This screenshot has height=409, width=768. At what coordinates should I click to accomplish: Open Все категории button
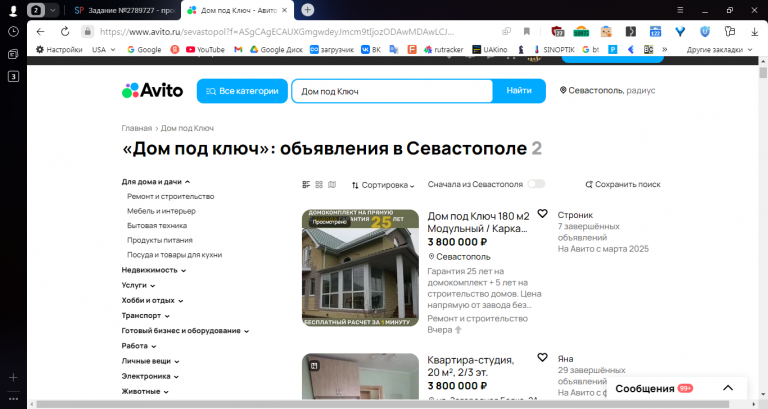[x=242, y=91]
